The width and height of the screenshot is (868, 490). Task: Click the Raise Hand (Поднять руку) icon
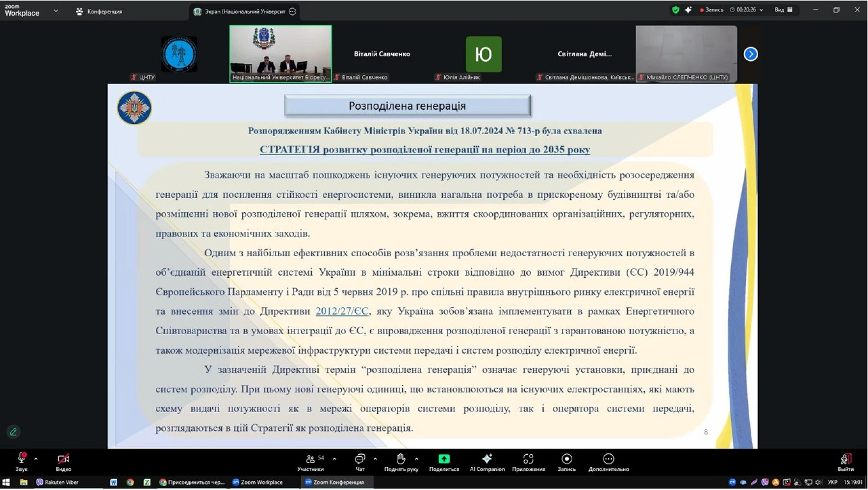coord(401,459)
